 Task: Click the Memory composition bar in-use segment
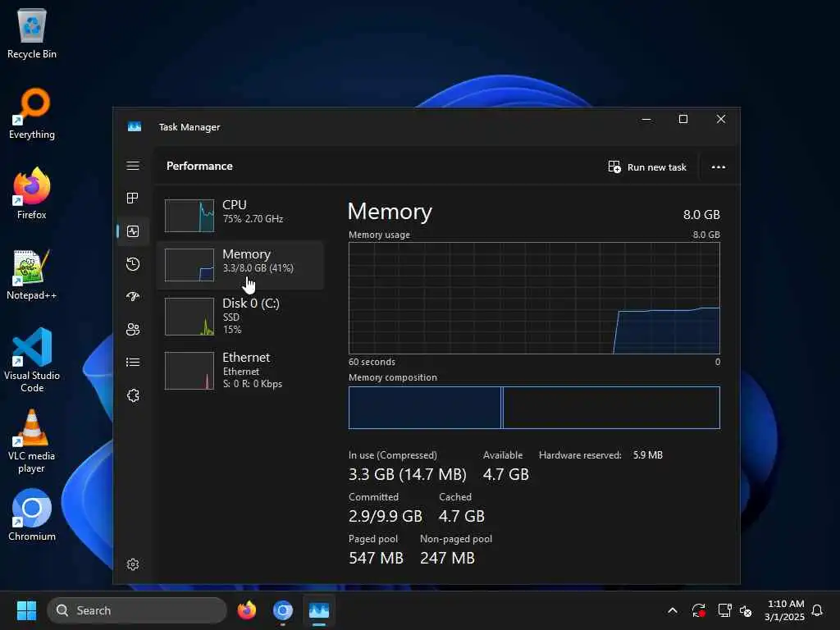[425, 408]
